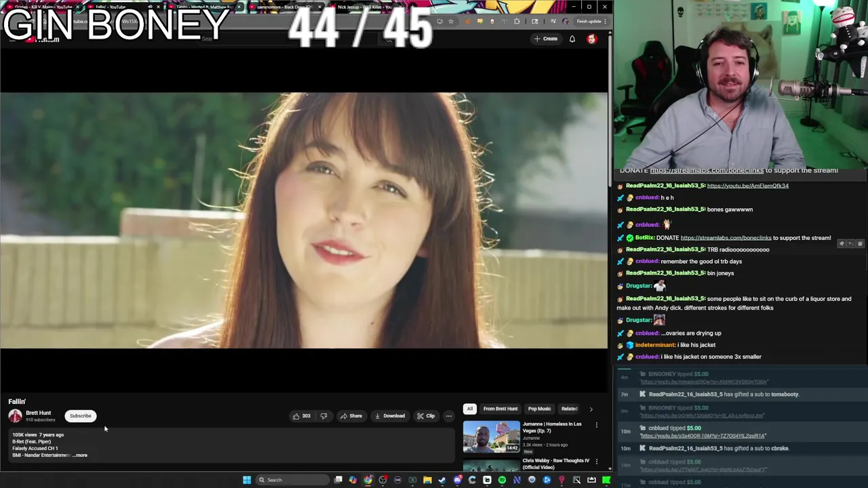
Task: Subscribe to Brett Hunt channel
Action: point(80,416)
